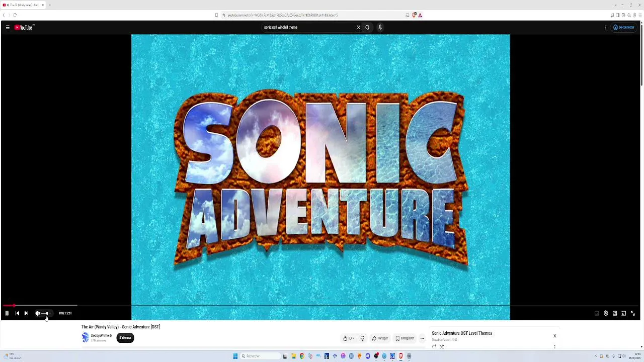Viewport: 644px width, 362px height.
Task: Dislike the video
Action: tap(362, 338)
